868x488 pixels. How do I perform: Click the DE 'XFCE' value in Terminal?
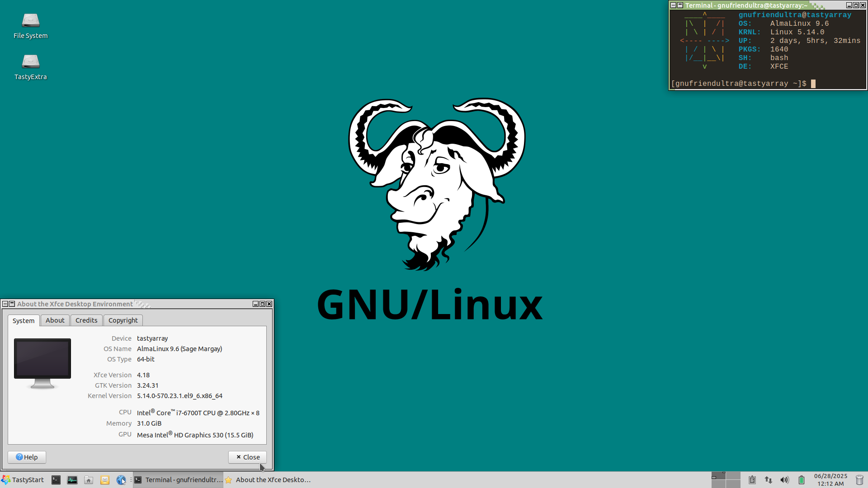click(779, 66)
